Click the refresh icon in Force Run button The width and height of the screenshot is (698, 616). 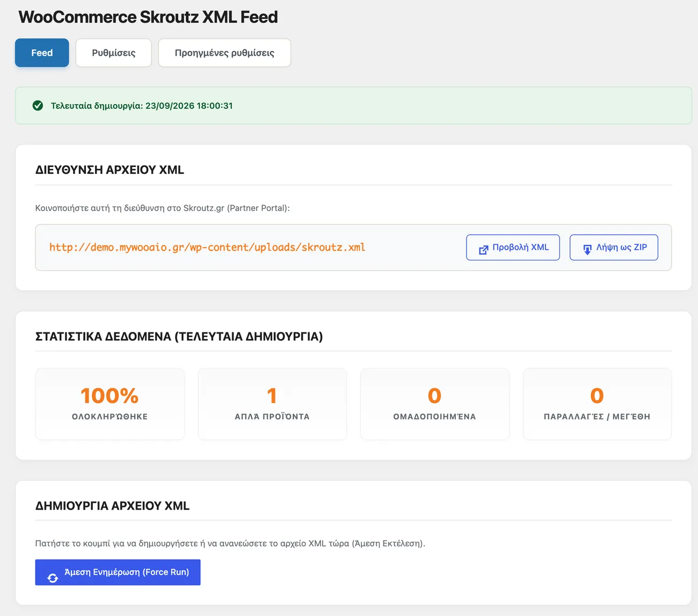53,578
